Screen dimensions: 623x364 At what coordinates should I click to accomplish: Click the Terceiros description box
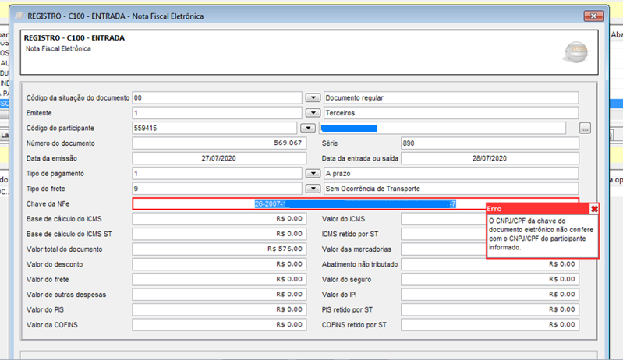(x=451, y=113)
